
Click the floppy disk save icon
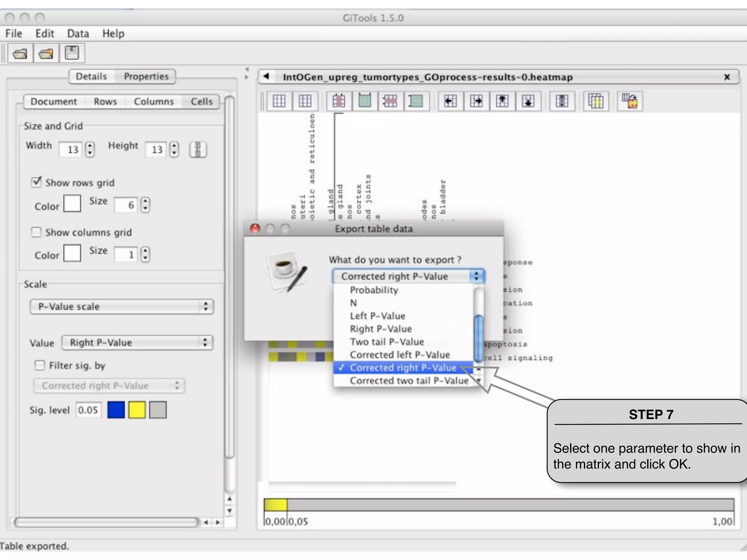72,53
